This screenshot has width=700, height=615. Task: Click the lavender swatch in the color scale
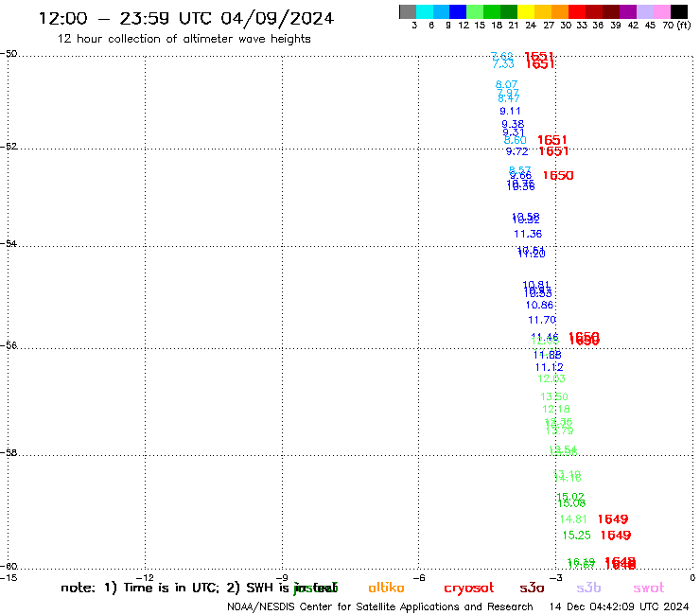[x=645, y=11]
